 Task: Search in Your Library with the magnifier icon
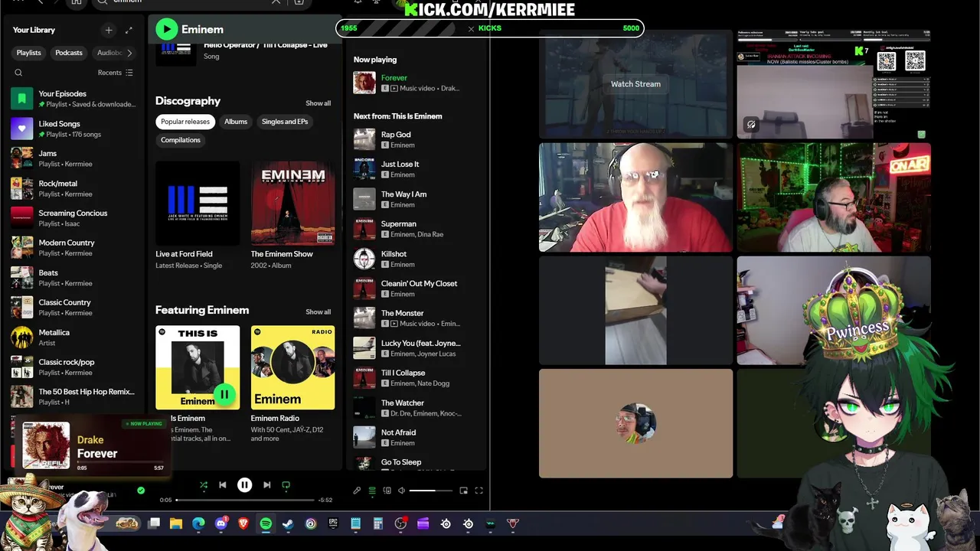18,73
